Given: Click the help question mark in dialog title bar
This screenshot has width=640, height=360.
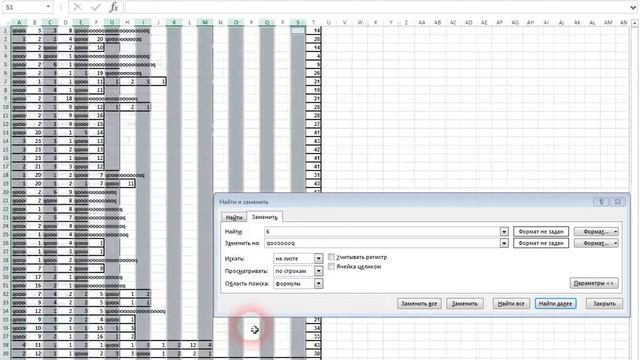Looking at the screenshot, I should pyautogui.click(x=601, y=202).
